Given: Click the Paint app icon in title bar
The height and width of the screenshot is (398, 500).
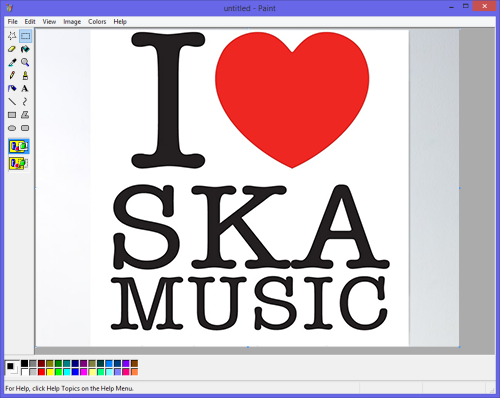Looking at the screenshot, I should (9, 7).
